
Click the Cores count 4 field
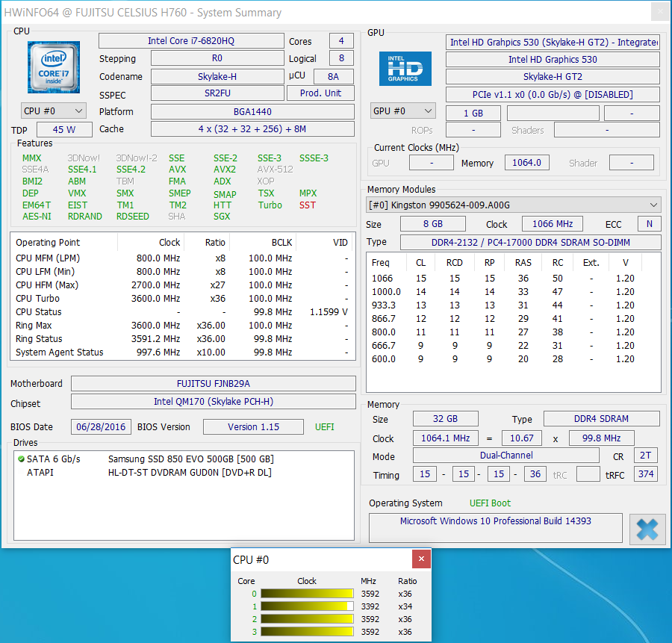pos(341,41)
